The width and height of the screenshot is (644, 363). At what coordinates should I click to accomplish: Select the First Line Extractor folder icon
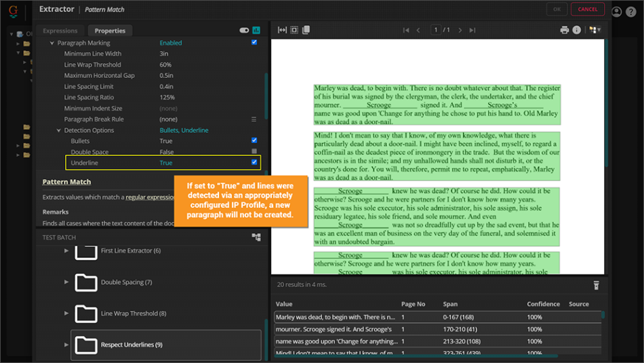[86, 251]
